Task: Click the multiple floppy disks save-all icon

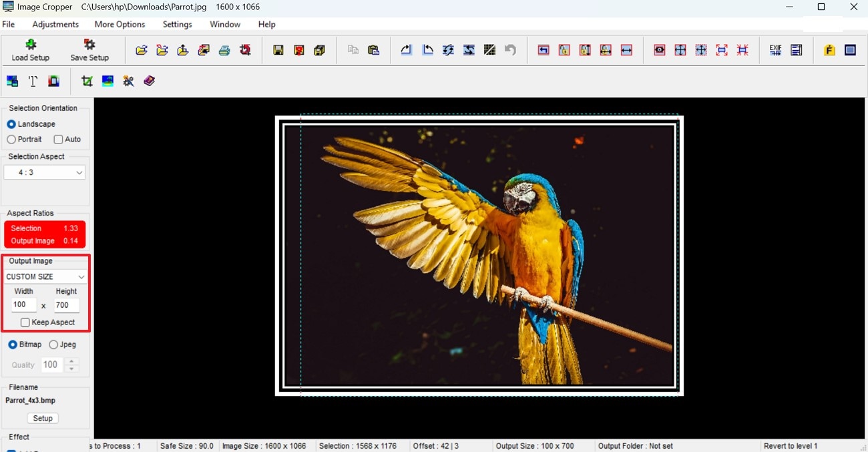Action: 320,50
